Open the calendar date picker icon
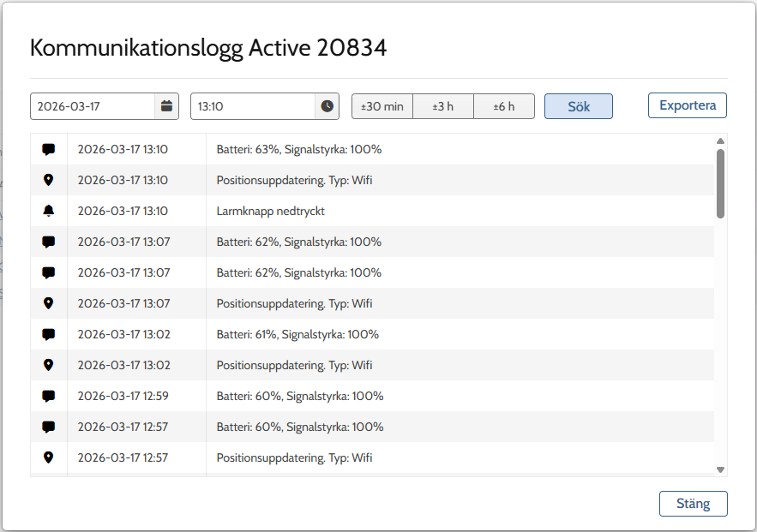 [166, 106]
